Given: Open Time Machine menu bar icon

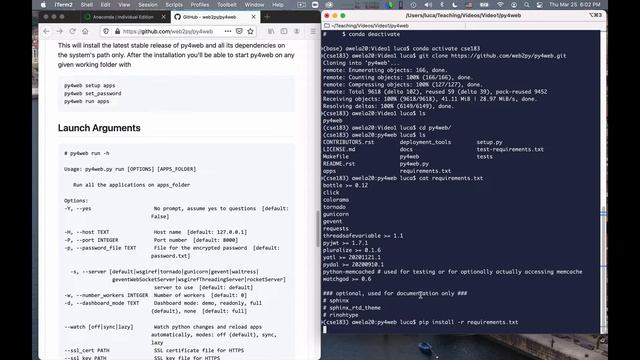Looking at the screenshot, I should (x=413, y=5).
